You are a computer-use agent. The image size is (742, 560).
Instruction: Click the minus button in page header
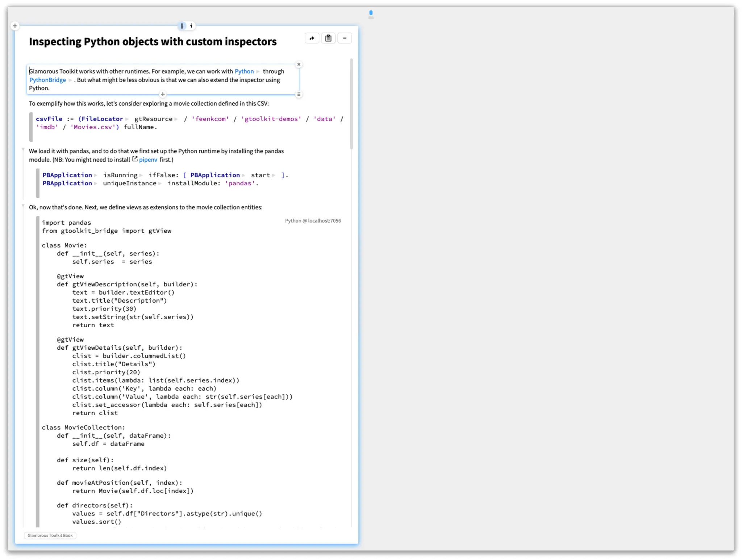(345, 38)
